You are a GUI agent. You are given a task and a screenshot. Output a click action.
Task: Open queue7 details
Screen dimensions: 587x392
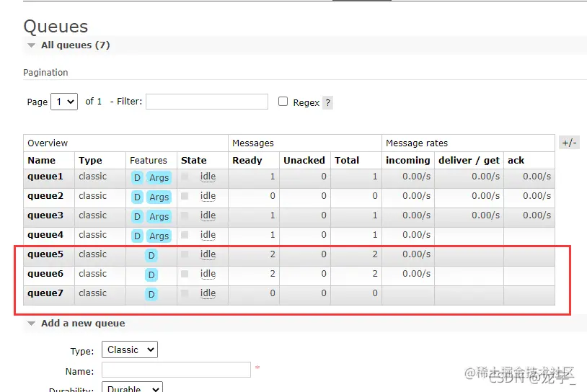(x=45, y=293)
